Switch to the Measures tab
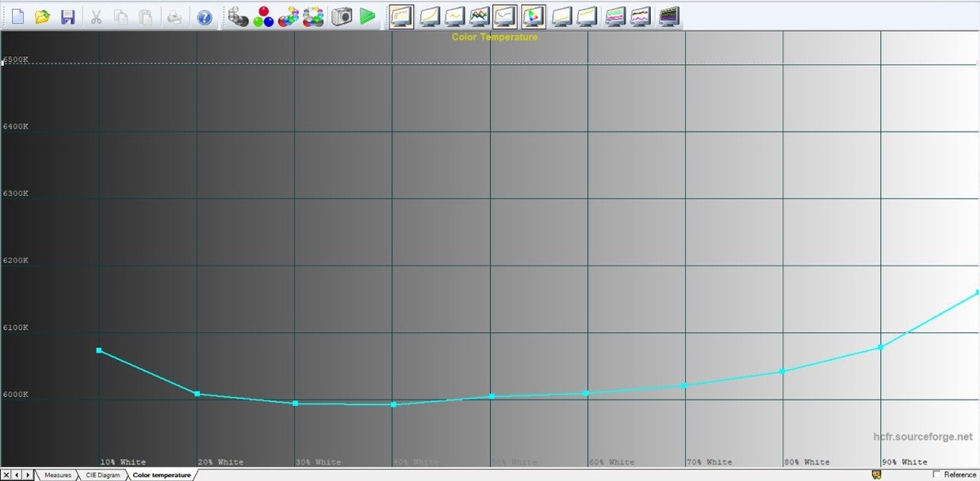 point(57,474)
